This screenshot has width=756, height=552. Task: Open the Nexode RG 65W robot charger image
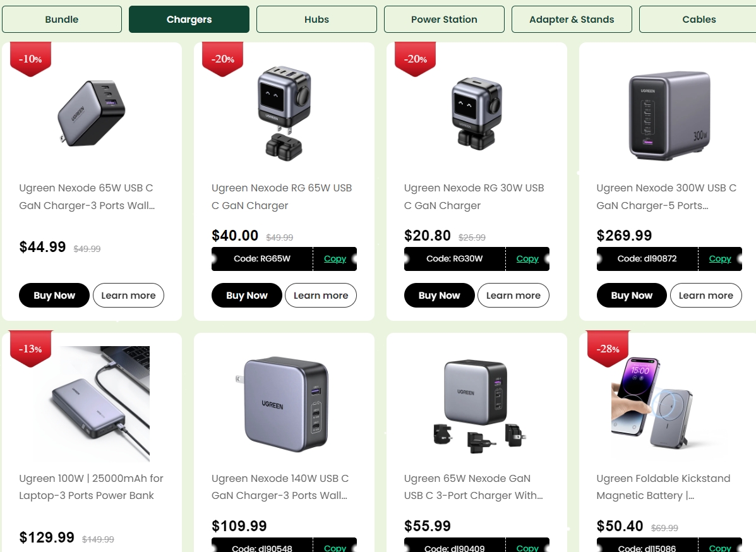284,113
